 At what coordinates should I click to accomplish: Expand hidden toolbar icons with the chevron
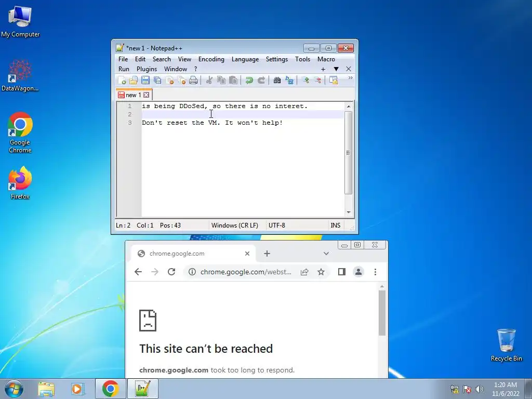point(350,78)
